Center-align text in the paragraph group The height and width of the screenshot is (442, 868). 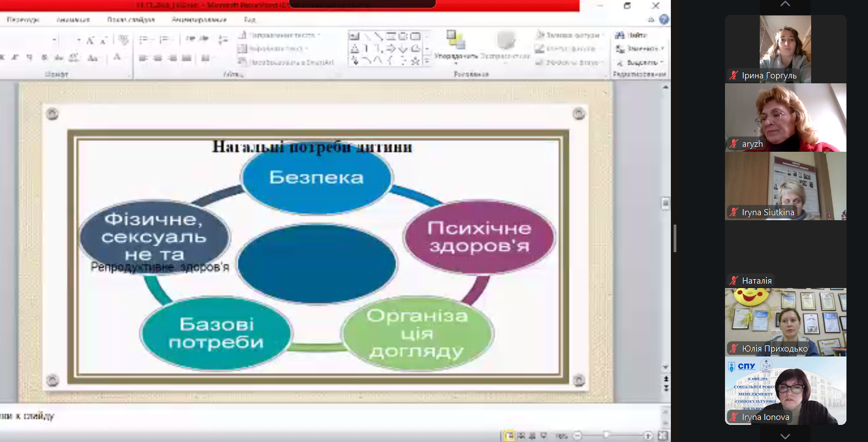click(x=158, y=58)
